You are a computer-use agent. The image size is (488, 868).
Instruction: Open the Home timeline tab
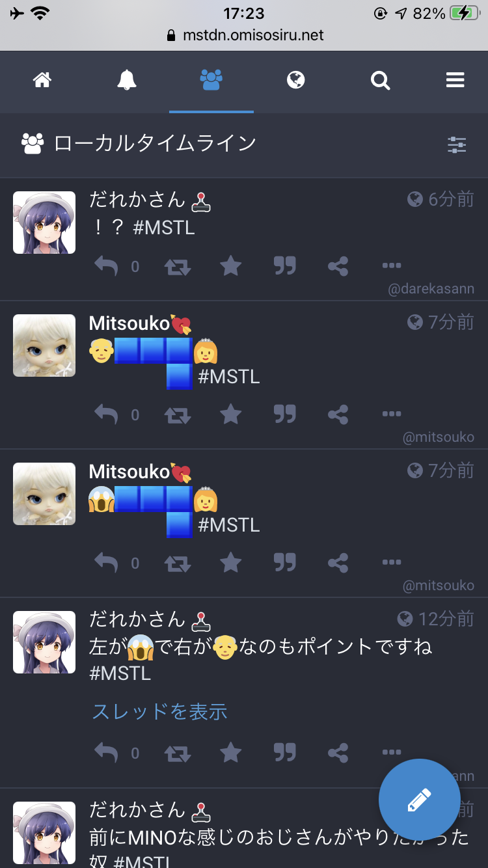tap(42, 81)
